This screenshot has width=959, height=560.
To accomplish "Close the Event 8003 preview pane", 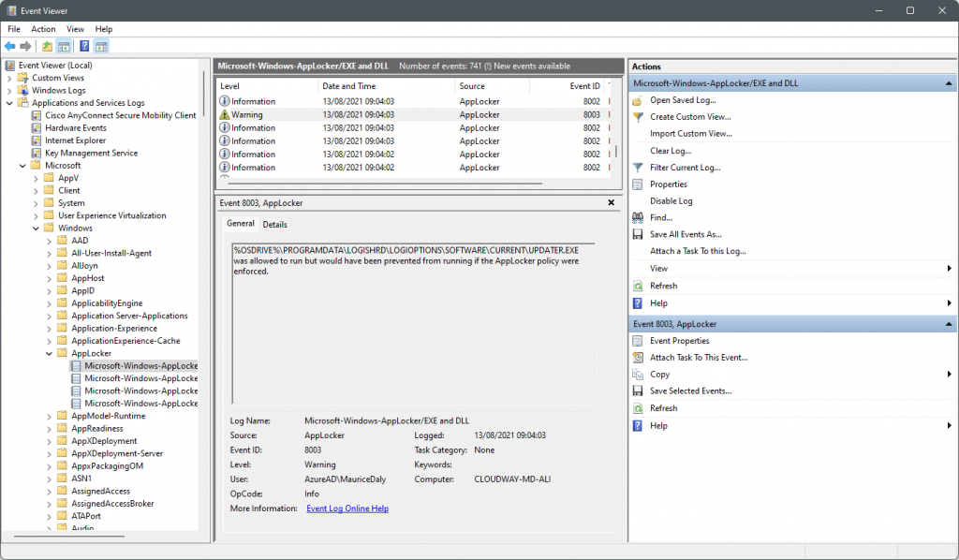I will coord(611,202).
